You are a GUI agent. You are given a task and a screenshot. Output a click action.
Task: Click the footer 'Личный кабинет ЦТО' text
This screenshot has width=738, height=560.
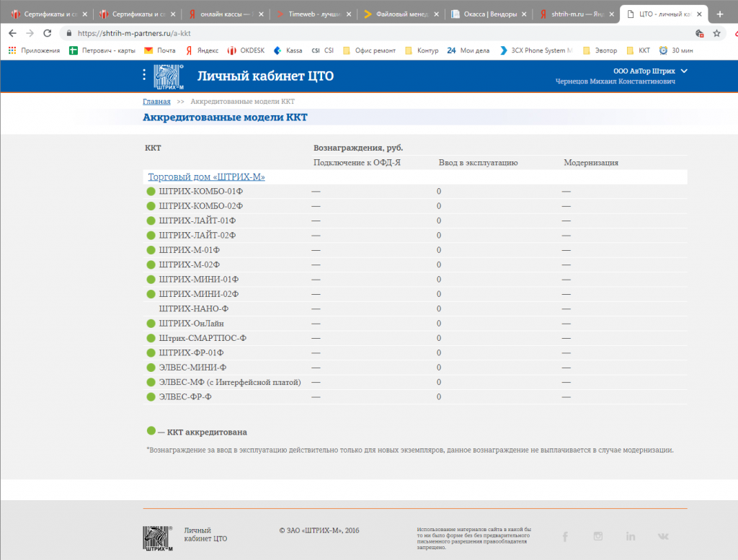[205, 535]
